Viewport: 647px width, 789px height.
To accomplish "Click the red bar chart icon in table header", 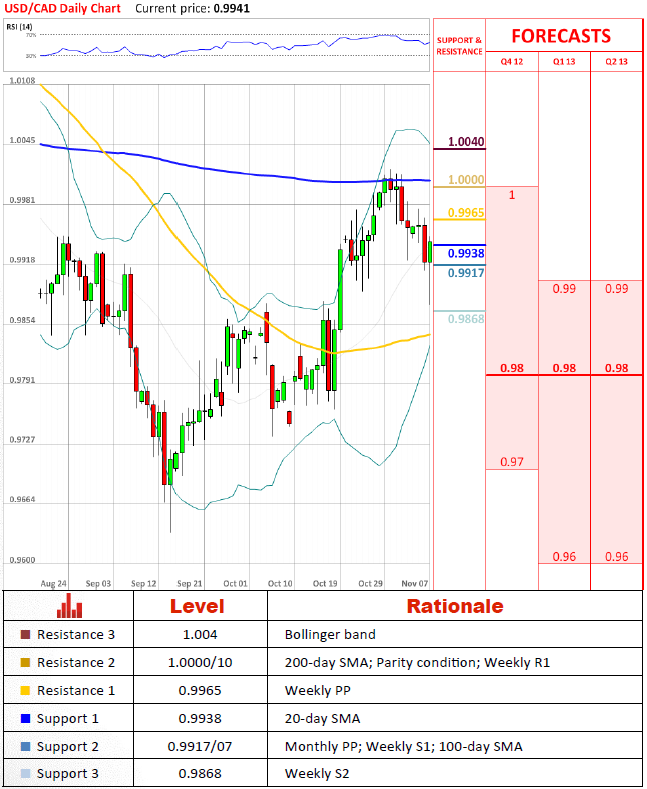I will click(x=69, y=605).
